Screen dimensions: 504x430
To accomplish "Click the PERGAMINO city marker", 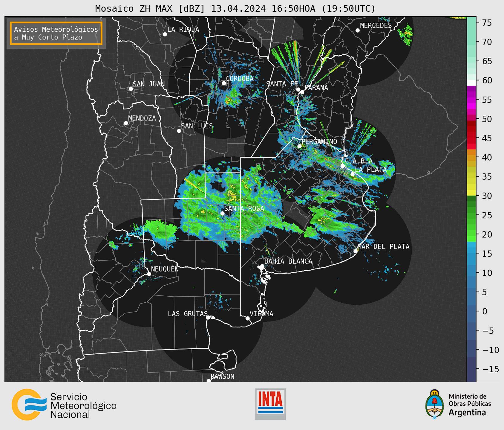I will tap(299, 146).
